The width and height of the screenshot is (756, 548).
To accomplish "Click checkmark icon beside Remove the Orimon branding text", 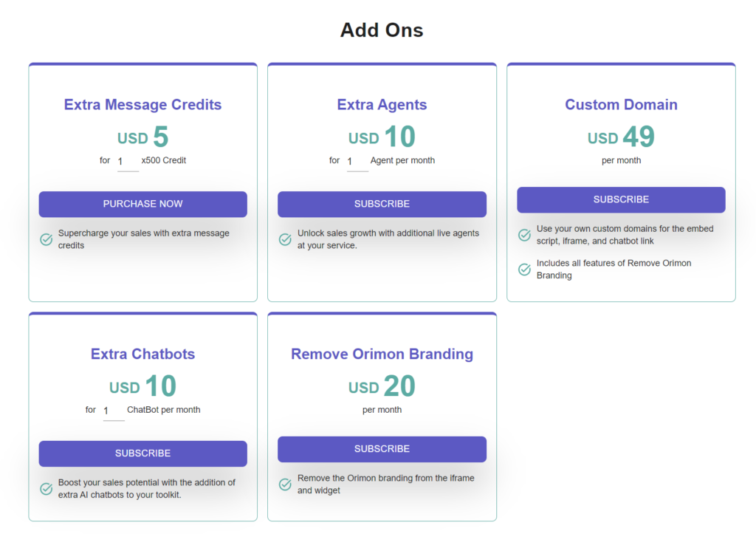I will tap(286, 484).
